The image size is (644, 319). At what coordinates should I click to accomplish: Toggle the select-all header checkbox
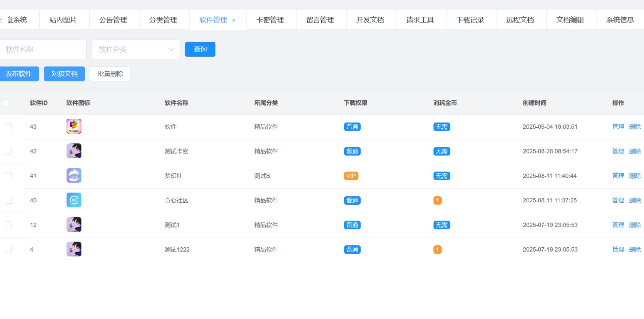coord(6,103)
